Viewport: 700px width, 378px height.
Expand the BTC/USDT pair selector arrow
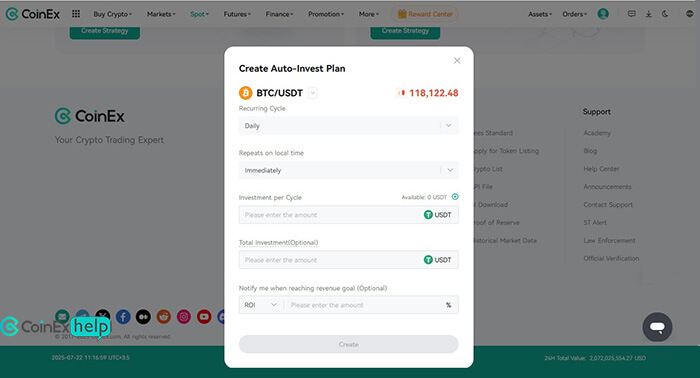pos(313,93)
